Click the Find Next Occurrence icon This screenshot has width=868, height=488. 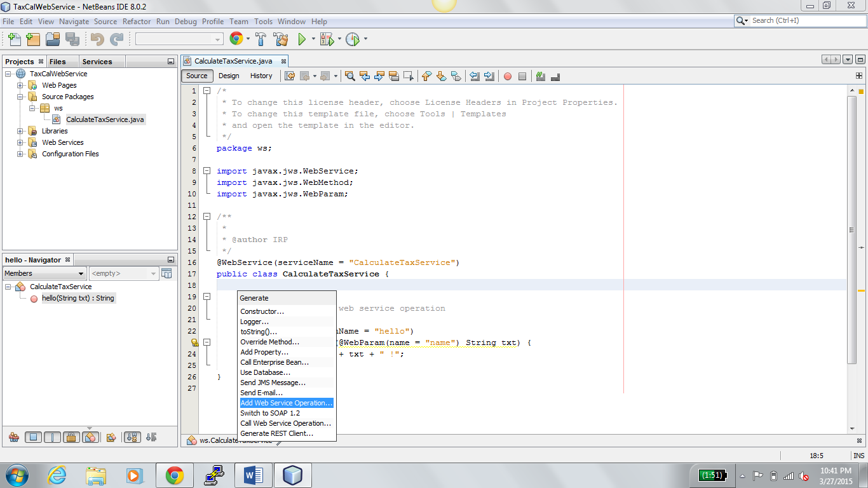pos(379,76)
